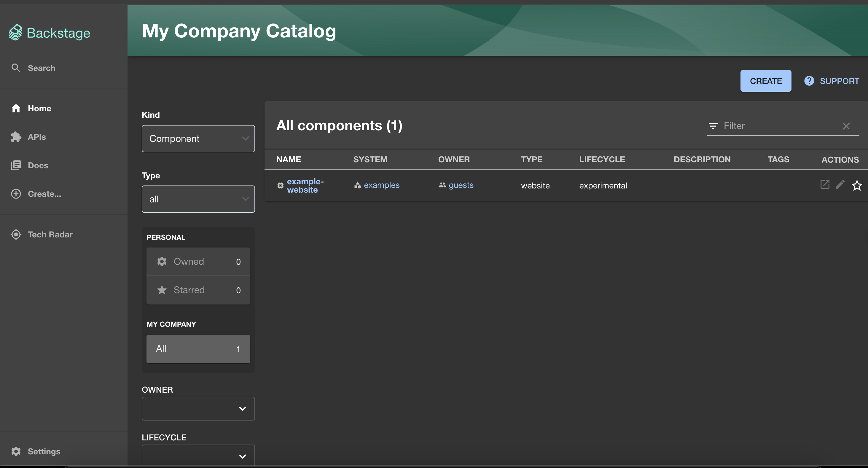Expand the Owner filter dropdown
The image size is (868, 468).
[198, 408]
